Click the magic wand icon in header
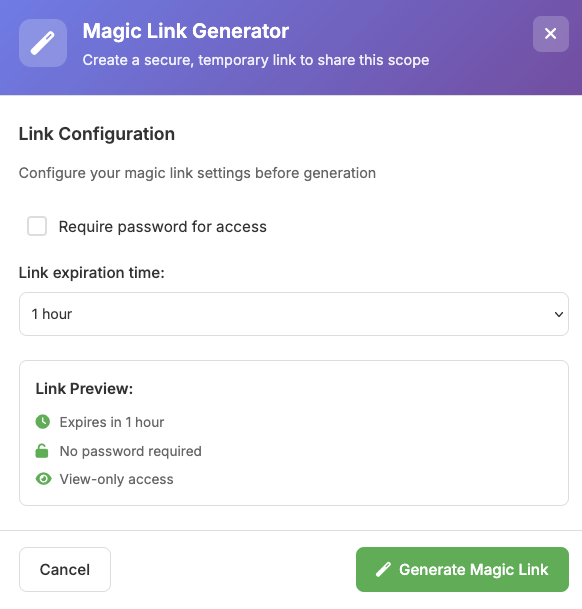The height and width of the screenshot is (609, 582). point(43,43)
